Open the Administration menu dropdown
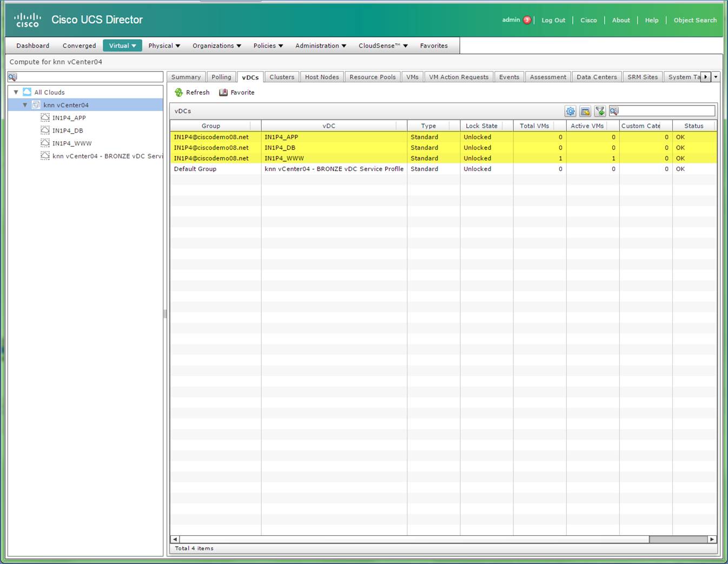Screen dimensions: 728x564 click(x=321, y=45)
